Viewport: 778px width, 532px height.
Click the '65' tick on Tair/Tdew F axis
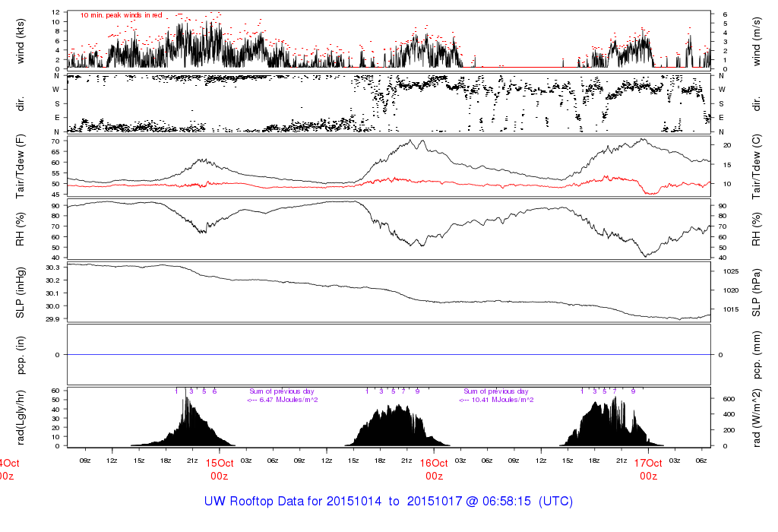click(x=55, y=152)
